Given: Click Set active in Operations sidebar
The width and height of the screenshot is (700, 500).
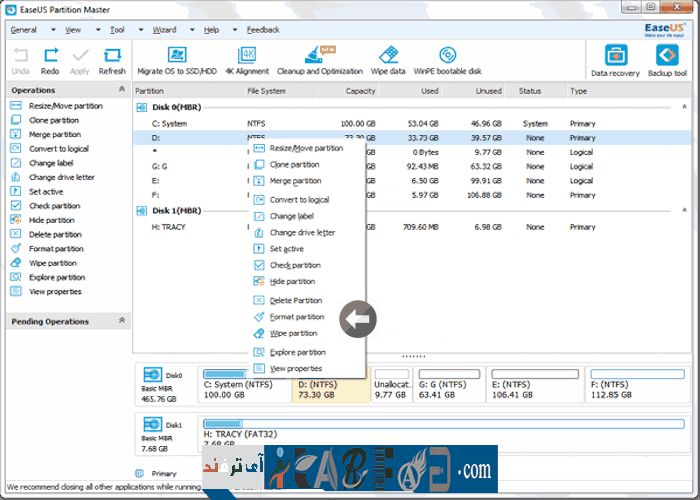Looking at the screenshot, I should [46, 191].
